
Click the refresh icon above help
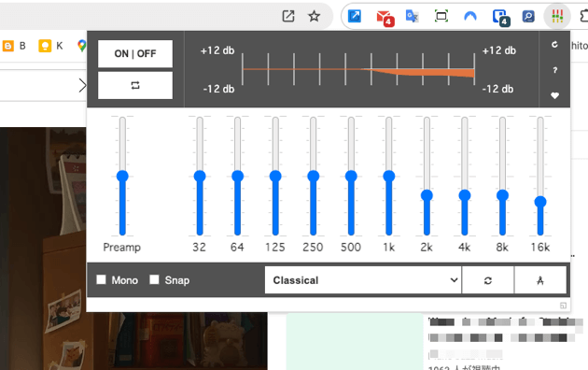554,45
